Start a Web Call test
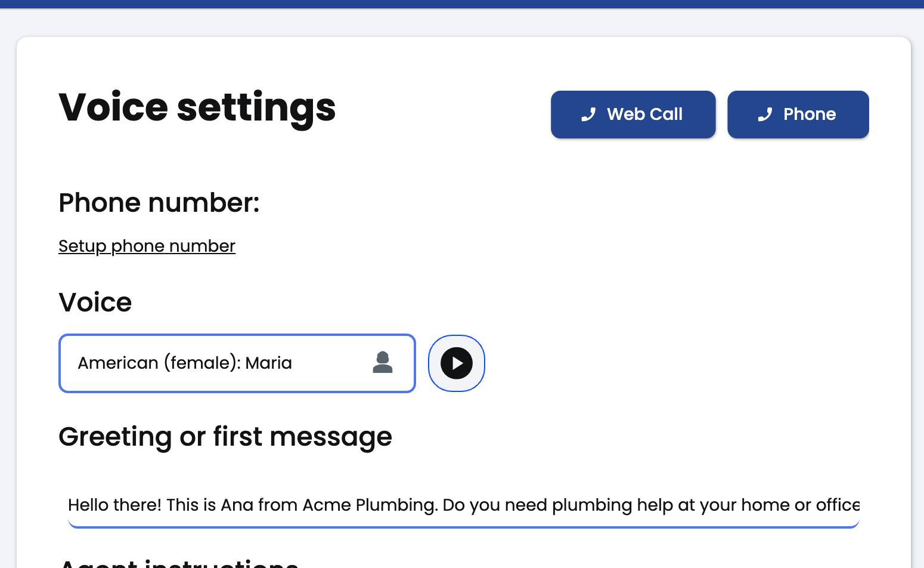Image resolution: width=924 pixels, height=568 pixels. (x=632, y=115)
